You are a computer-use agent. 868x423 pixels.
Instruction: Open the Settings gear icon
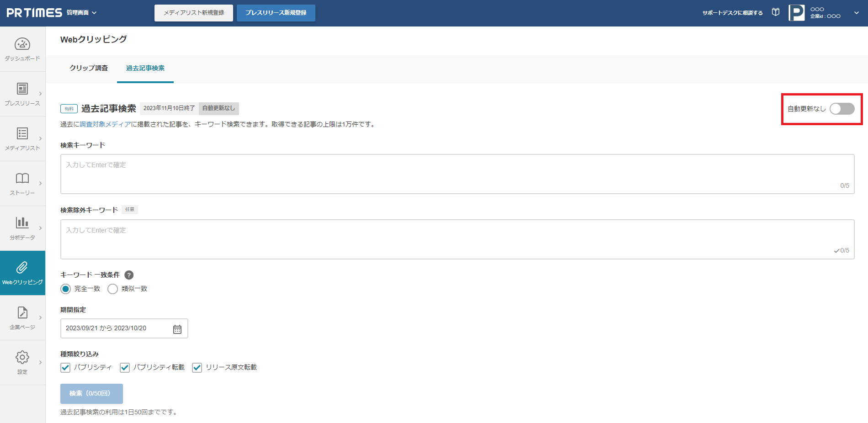[x=22, y=357]
